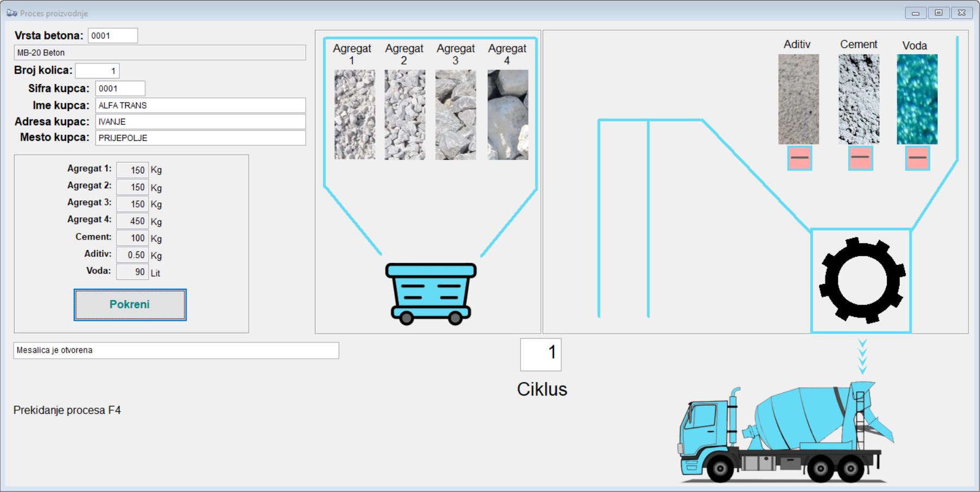Click the concrete mixer truck image
980x492 pixels.
coord(786,433)
